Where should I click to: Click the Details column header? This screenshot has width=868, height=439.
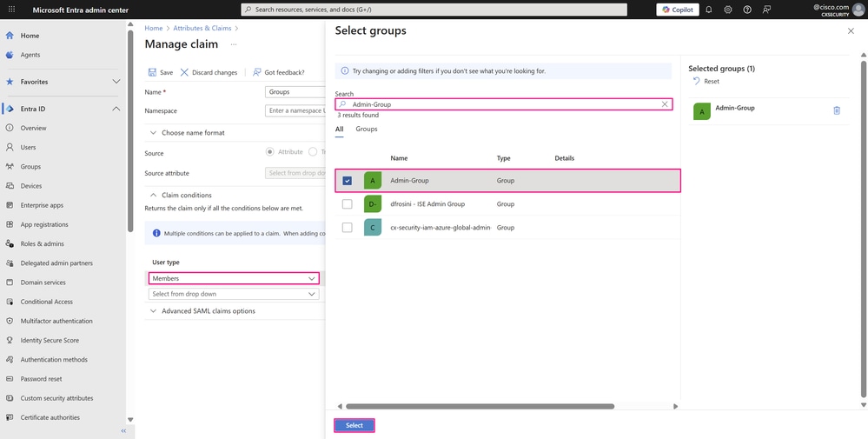564,158
